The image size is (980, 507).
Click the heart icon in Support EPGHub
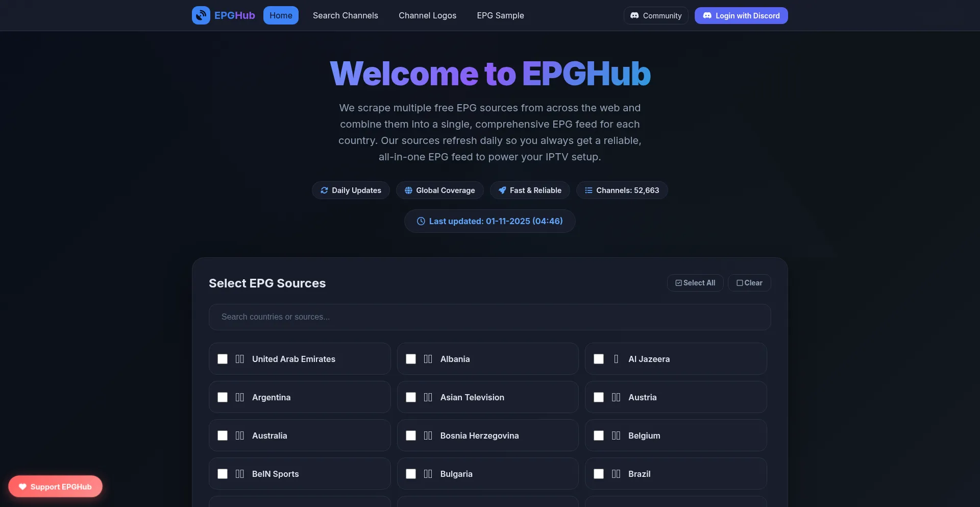pyautogui.click(x=22, y=487)
